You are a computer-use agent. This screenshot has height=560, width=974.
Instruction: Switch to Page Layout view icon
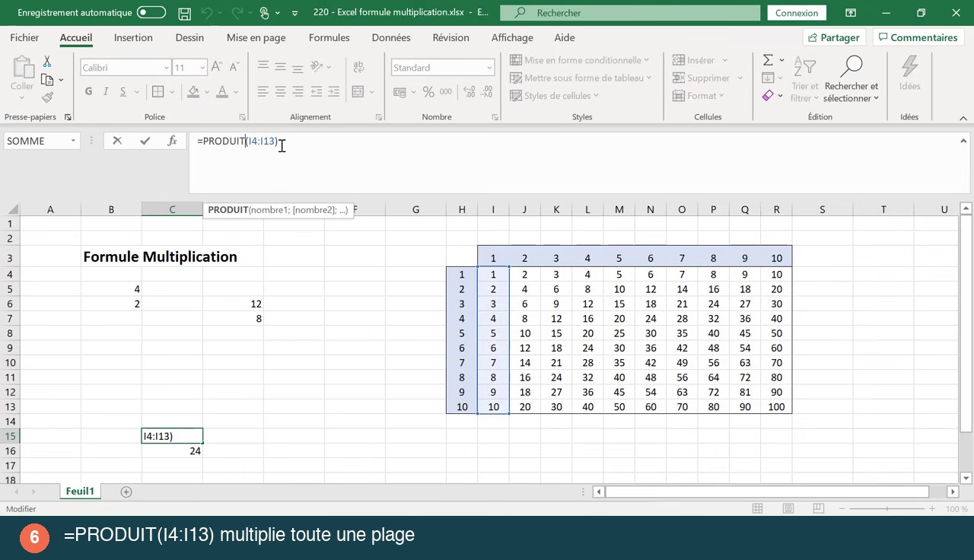coord(788,508)
